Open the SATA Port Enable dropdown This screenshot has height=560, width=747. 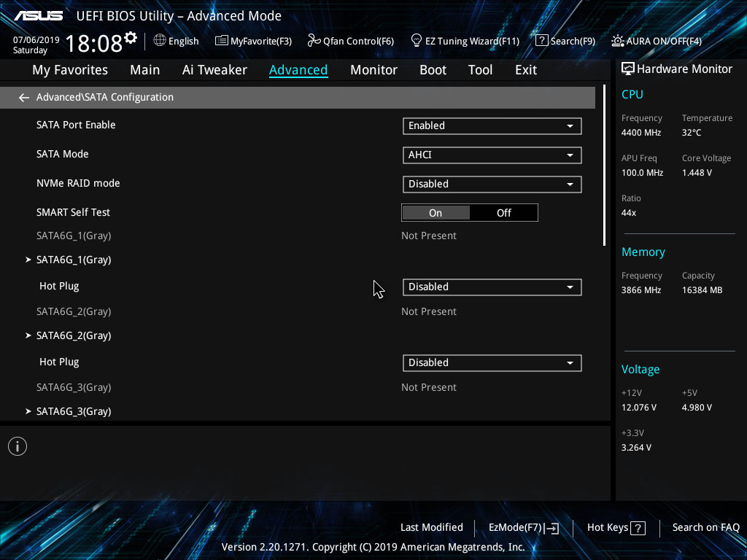point(492,125)
